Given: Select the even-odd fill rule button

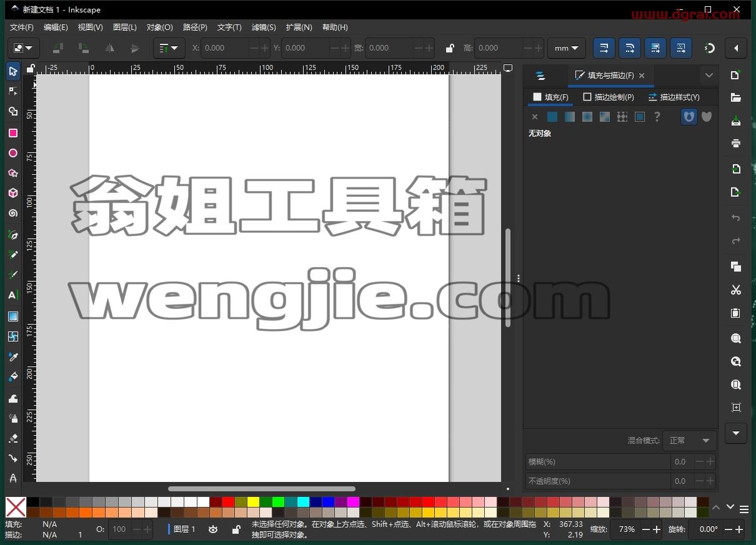Looking at the screenshot, I should 689,117.
